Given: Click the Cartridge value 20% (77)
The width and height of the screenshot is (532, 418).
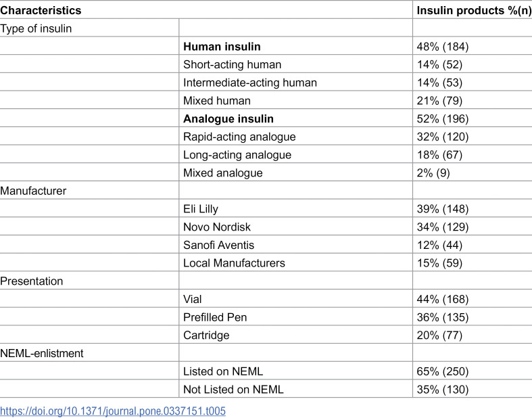Looking at the screenshot, I should point(439,335).
